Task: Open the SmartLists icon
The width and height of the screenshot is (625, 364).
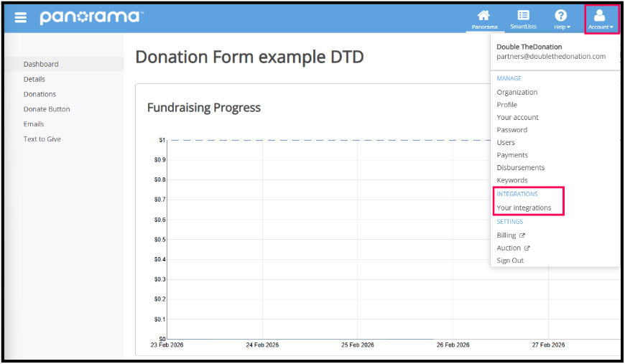Action: tap(523, 16)
